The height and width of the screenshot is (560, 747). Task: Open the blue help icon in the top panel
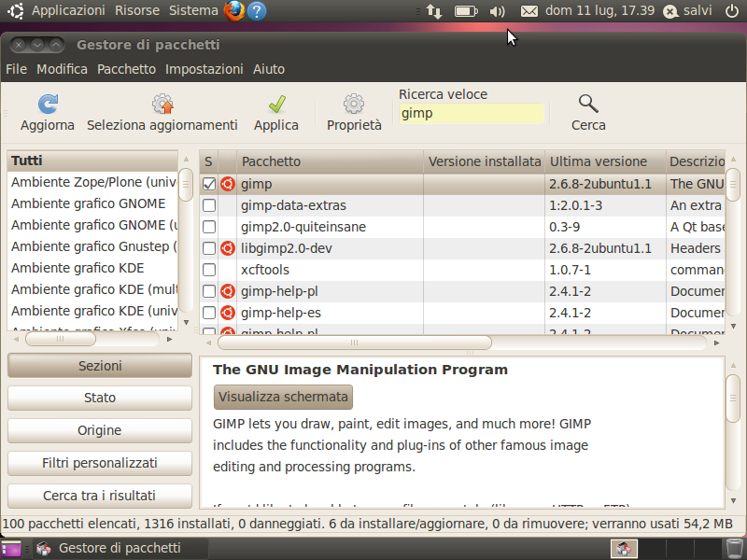click(257, 11)
